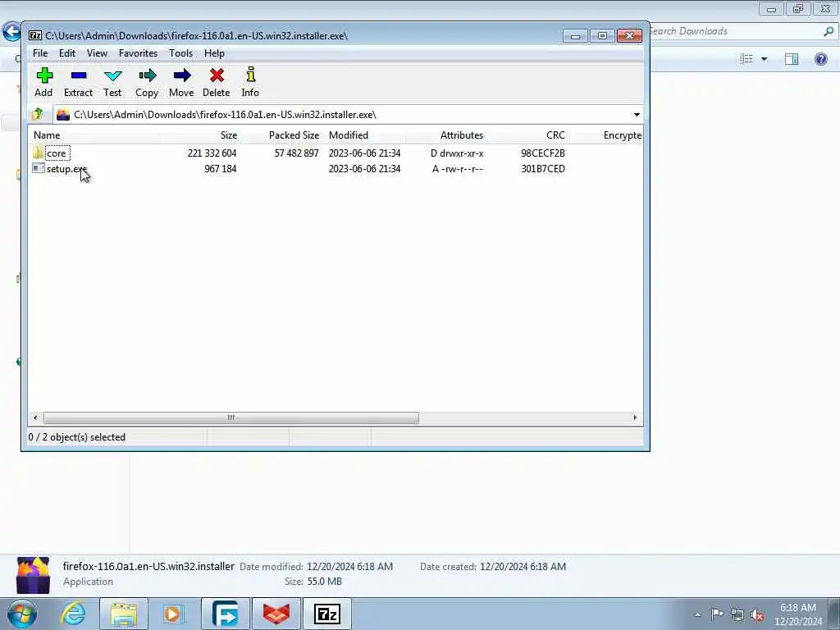Click CRC value 301B7CED
Viewport: 840px width, 630px height.
click(543, 169)
